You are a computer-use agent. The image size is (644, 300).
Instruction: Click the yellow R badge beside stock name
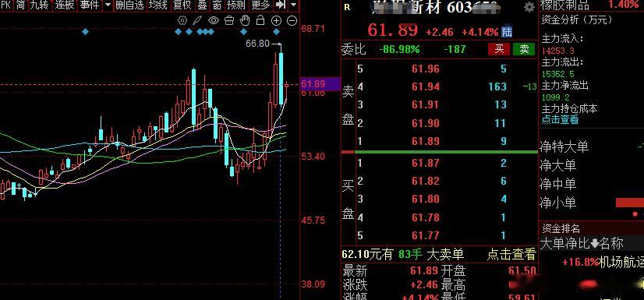(347, 7)
